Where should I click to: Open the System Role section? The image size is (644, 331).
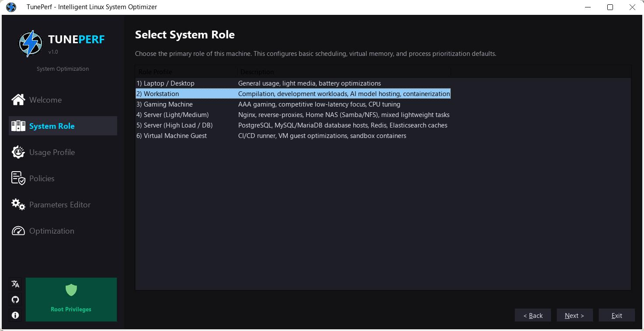(63, 126)
